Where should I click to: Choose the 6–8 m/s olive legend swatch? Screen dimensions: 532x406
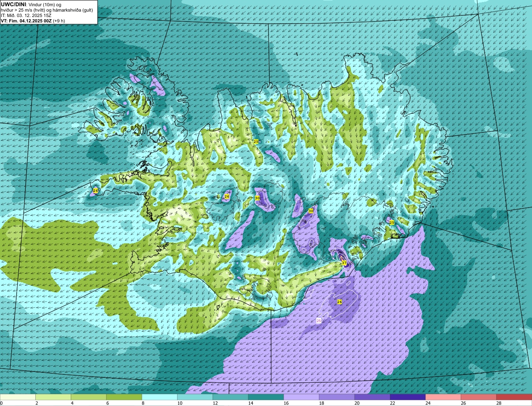(124, 397)
